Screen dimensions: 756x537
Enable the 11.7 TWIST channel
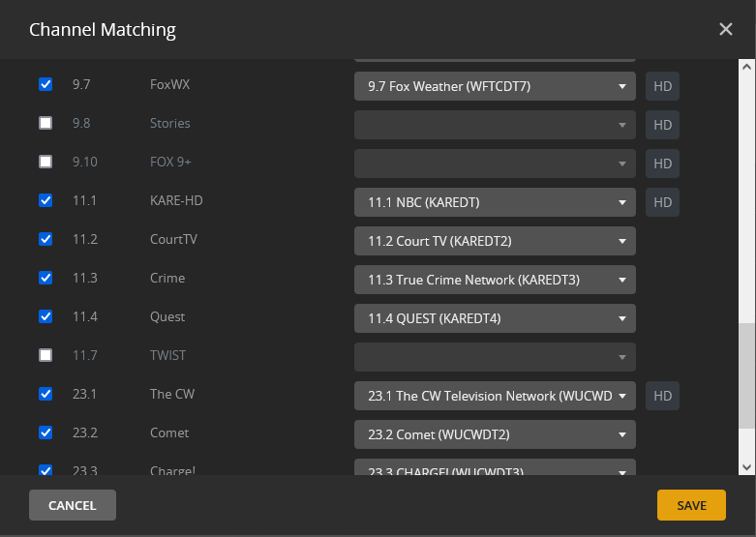point(45,355)
